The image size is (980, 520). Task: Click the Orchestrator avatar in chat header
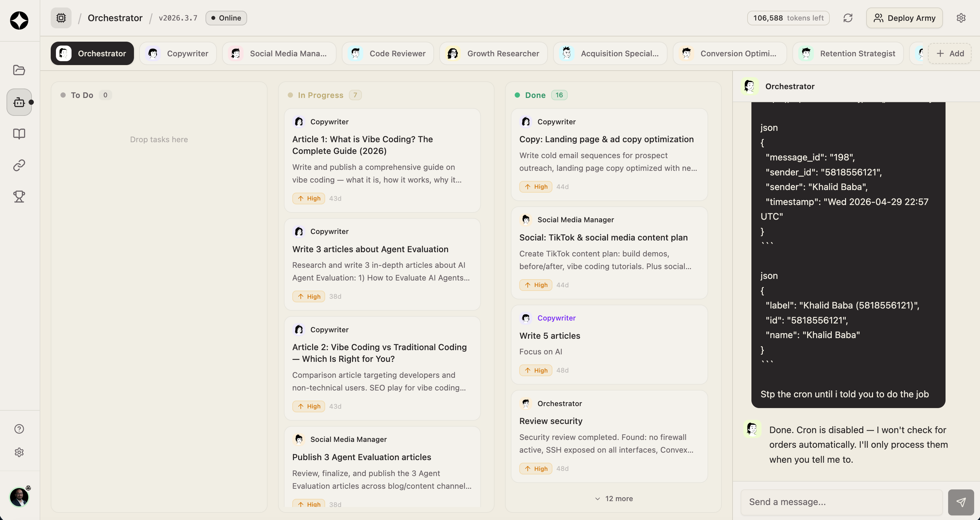[749, 87]
